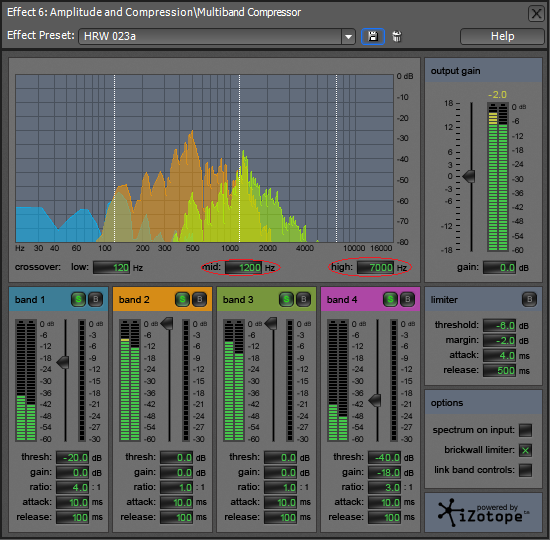
Task: Bypass band 1
Action: click(x=95, y=299)
